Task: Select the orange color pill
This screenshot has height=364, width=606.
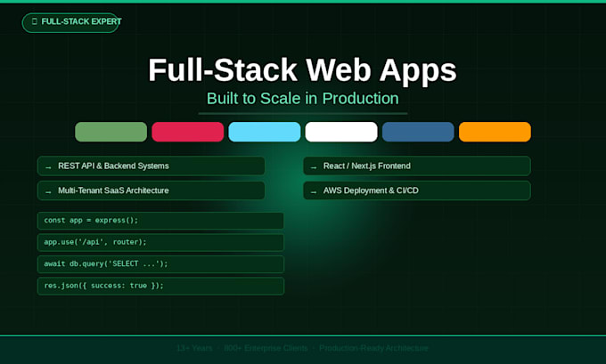Action: click(495, 132)
